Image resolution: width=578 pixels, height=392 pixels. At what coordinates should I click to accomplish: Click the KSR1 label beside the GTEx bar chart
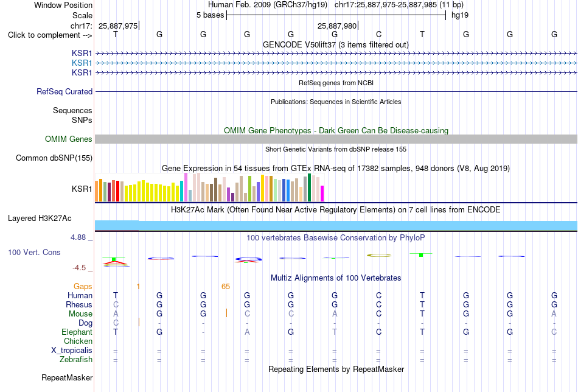82,189
